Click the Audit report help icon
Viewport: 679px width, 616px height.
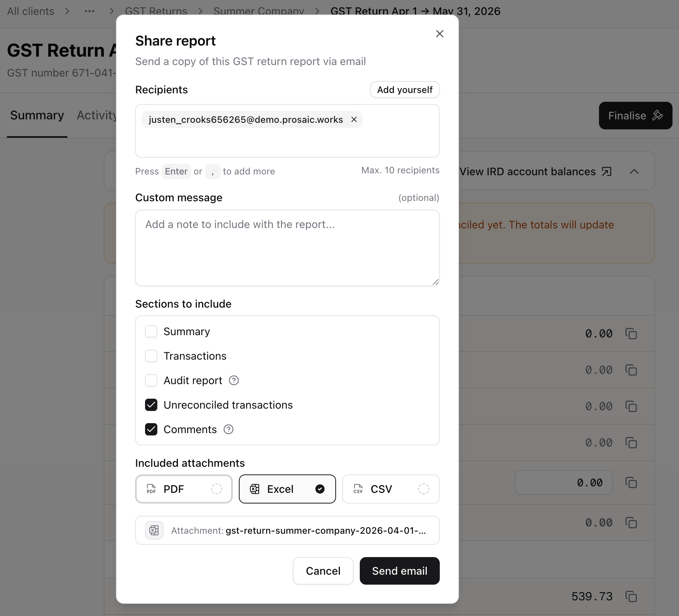coord(234,380)
